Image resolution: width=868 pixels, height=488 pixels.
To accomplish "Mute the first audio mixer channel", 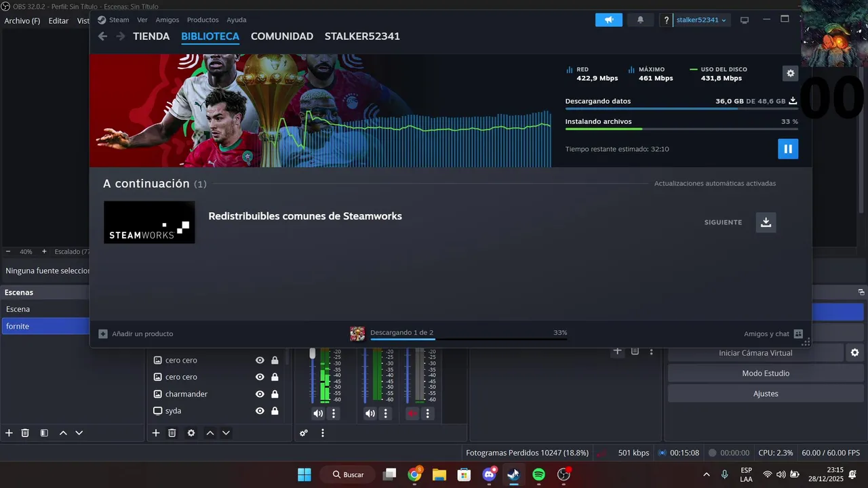I will [x=318, y=413].
